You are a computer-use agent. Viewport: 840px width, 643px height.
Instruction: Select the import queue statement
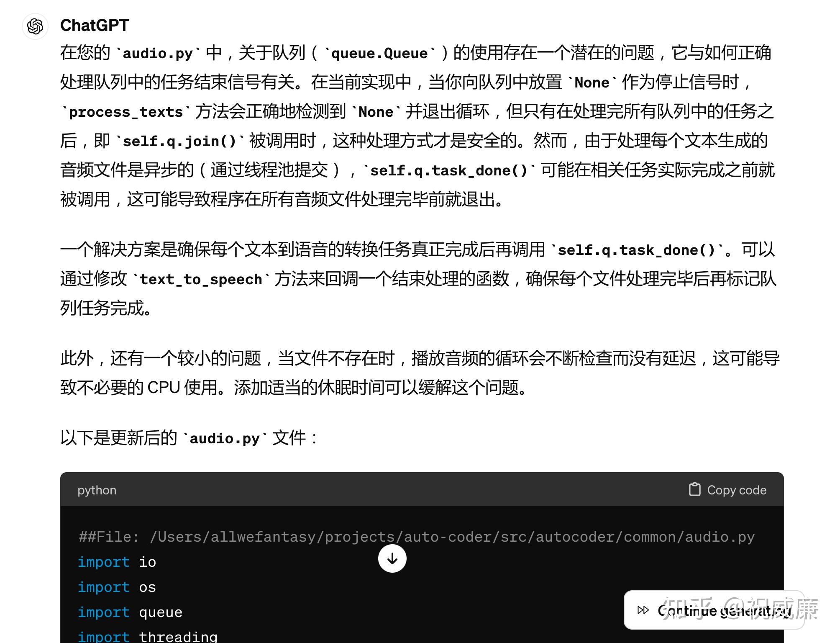(x=130, y=612)
